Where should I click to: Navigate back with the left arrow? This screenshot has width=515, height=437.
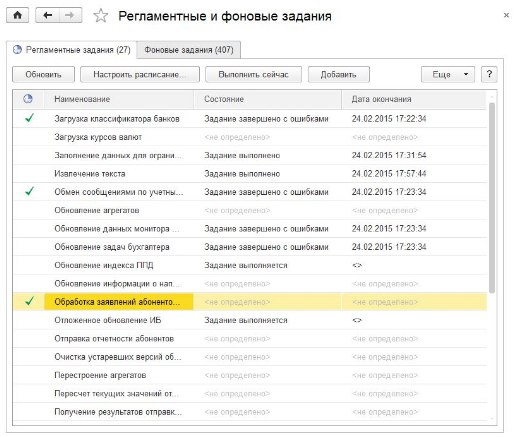click(x=47, y=15)
